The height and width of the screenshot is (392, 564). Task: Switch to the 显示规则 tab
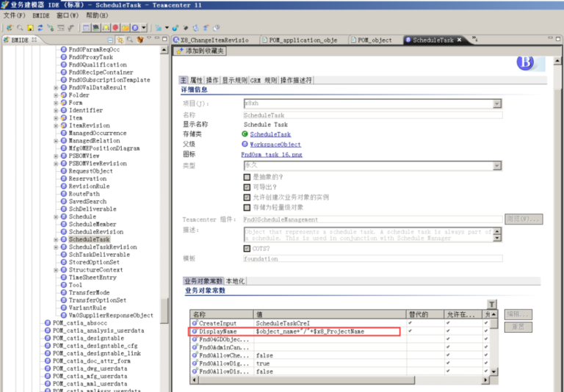(x=234, y=80)
